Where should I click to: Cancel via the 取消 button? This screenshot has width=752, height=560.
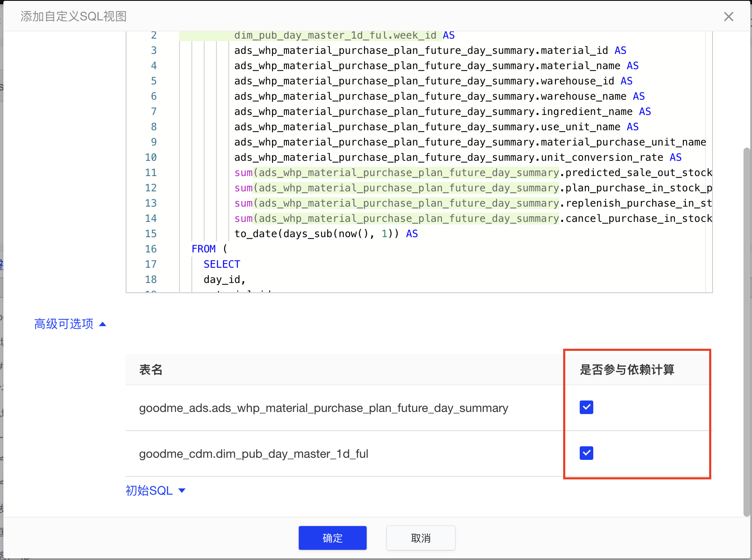pyautogui.click(x=421, y=538)
